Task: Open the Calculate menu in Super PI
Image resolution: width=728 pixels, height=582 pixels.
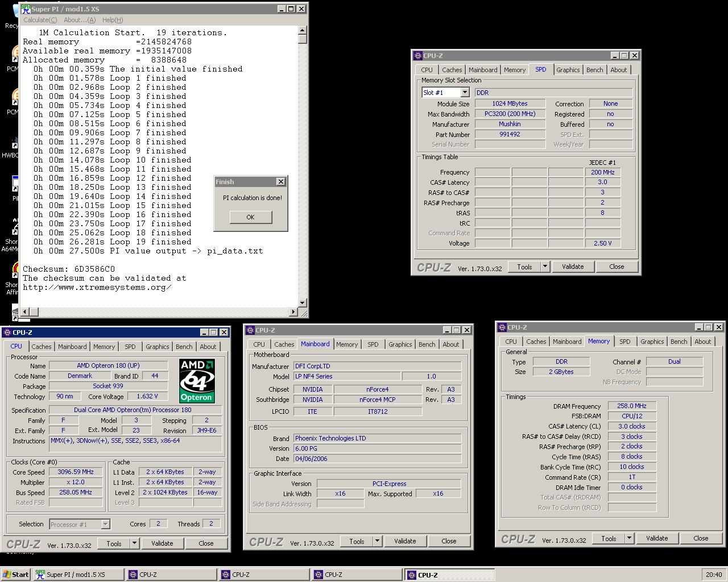Action: [40, 20]
